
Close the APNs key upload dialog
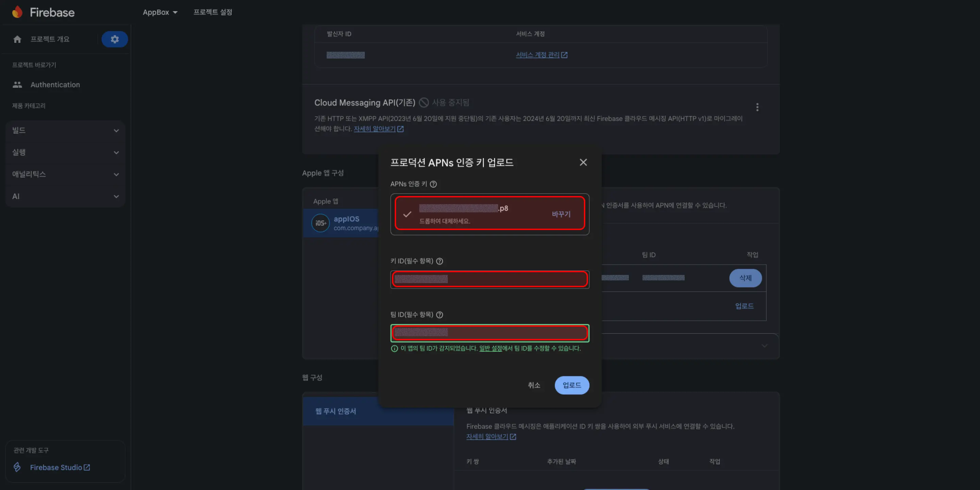(583, 162)
